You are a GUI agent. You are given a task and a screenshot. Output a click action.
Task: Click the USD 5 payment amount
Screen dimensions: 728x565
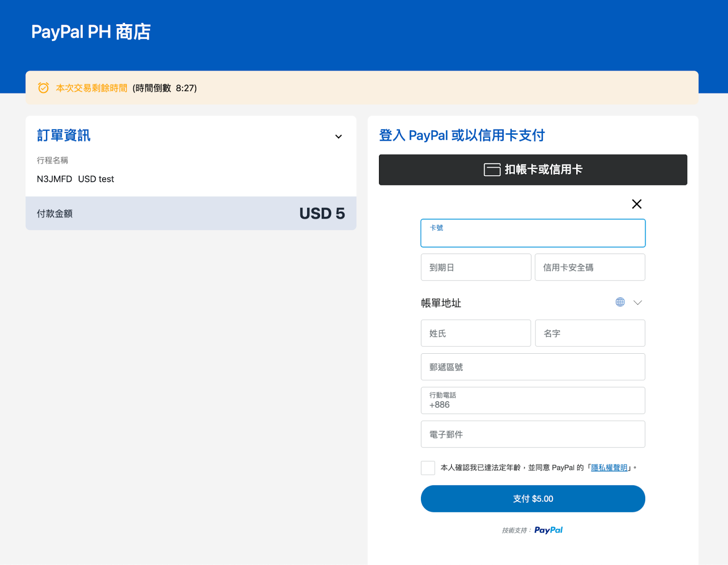pos(322,214)
